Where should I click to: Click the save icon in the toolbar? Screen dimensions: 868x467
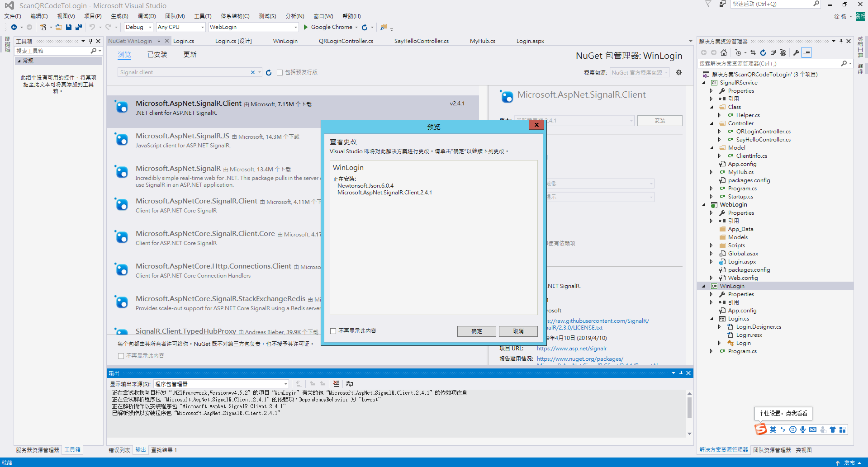tap(69, 27)
